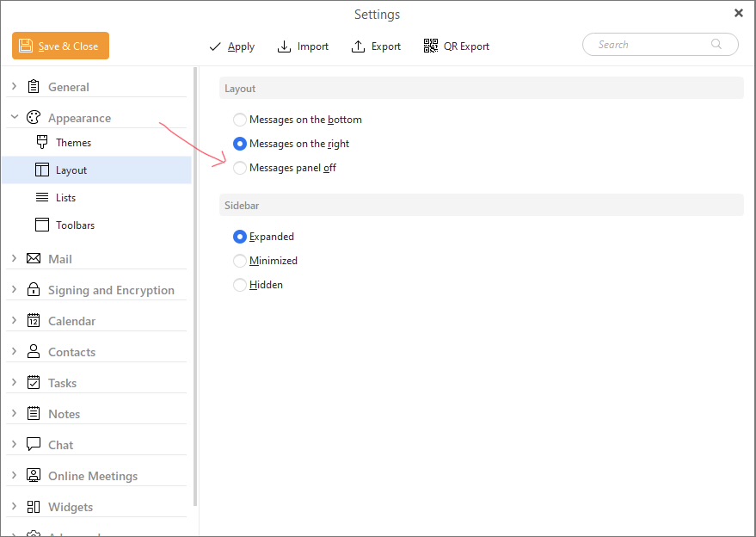Click the Online Meetings icon
This screenshot has height=537, width=756.
(34, 476)
